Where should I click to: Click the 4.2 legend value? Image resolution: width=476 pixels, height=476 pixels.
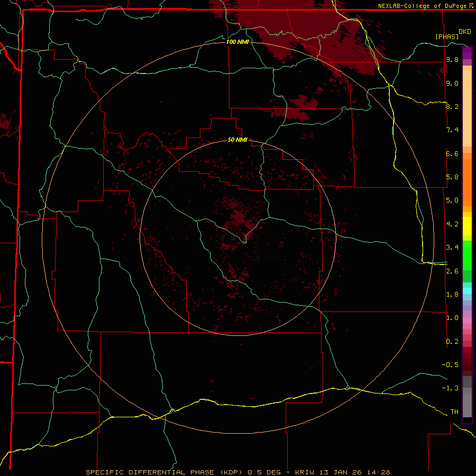pyautogui.click(x=452, y=224)
